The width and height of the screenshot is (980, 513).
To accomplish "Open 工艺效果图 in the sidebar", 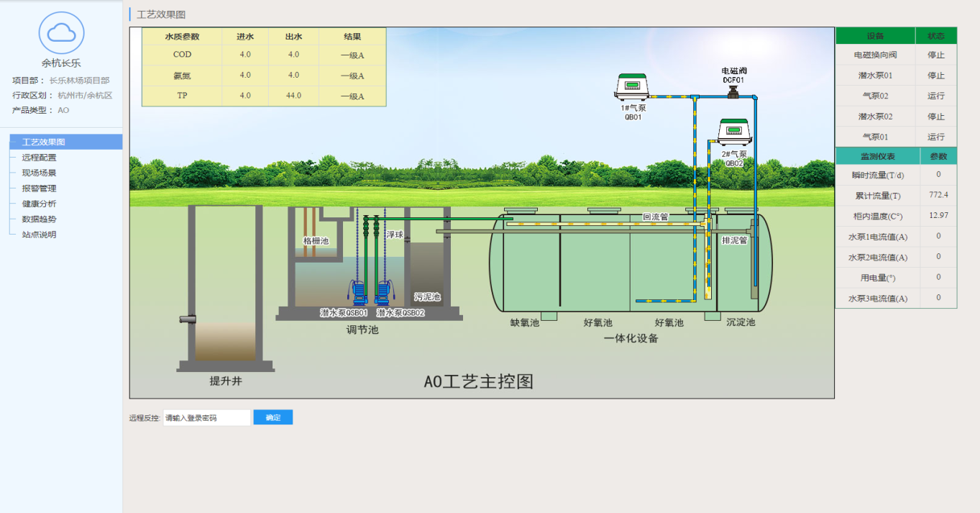I will pyautogui.click(x=43, y=142).
